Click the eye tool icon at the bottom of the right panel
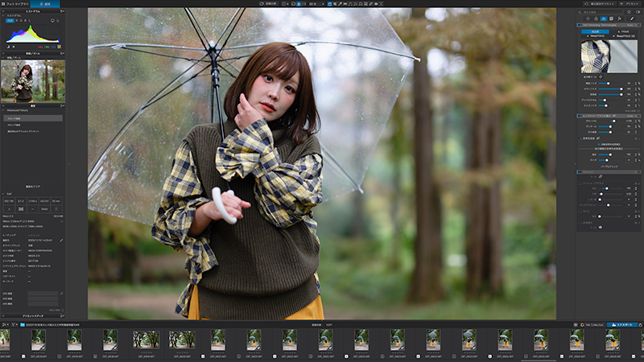Image resolution: width=644 pixels, height=362 pixels. click(600, 227)
